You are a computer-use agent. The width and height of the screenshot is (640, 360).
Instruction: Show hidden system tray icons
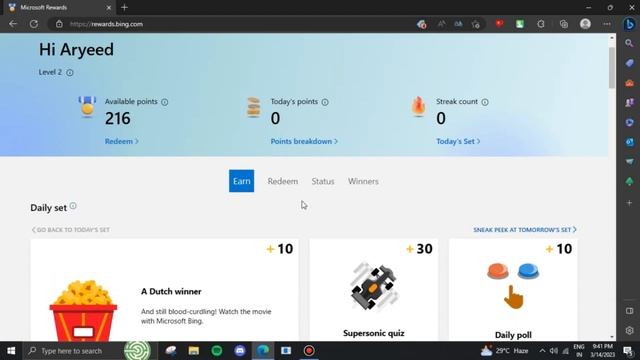(542, 351)
